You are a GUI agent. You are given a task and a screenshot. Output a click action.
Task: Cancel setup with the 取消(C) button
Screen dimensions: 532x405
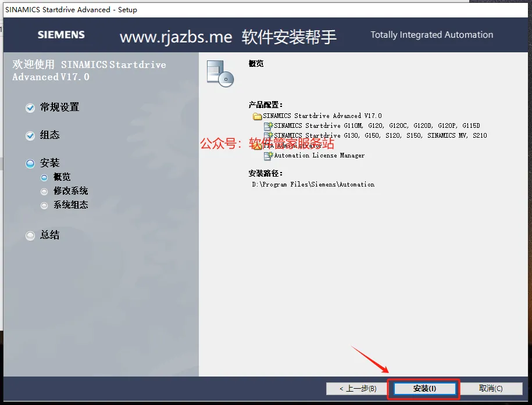pos(491,388)
